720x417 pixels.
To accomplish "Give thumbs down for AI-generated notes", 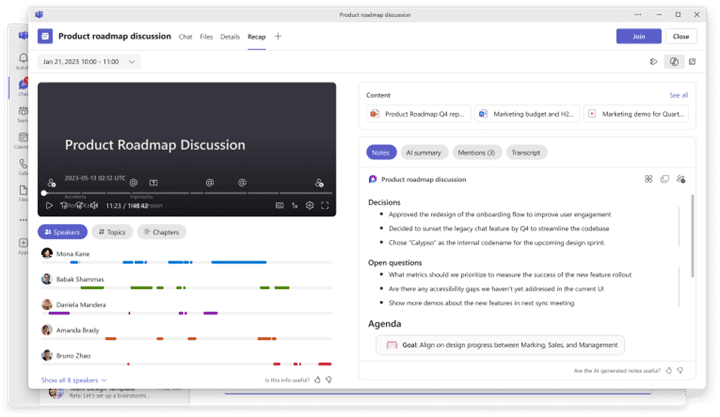I will [x=680, y=370].
